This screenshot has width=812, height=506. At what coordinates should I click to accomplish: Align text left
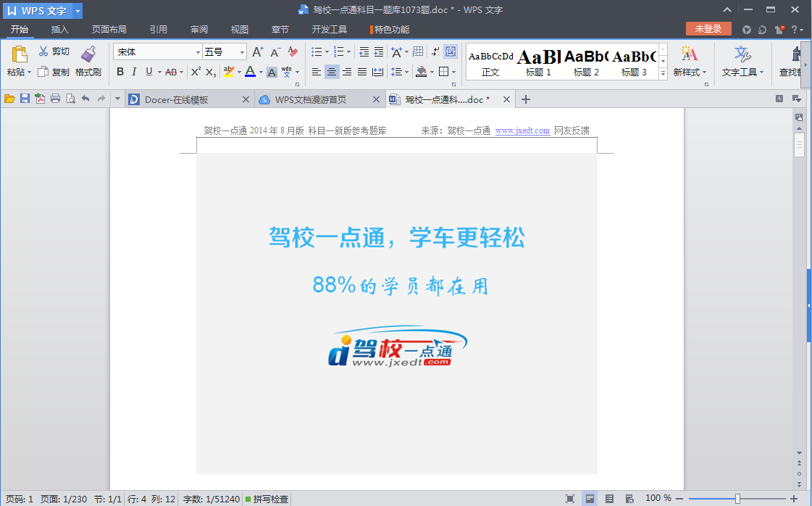(x=317, y=72)
